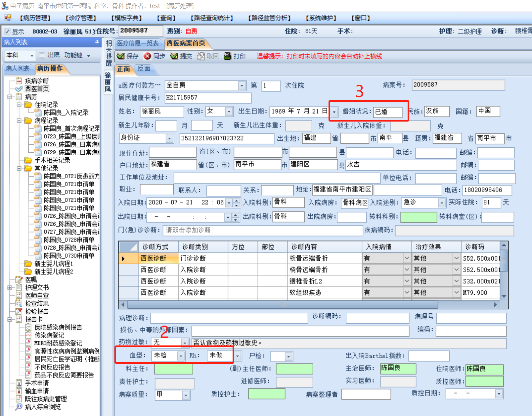Click the diagnosis table's horizontal scrollbar thumb
This screenshot has height=416, width=532.
(283, 304)
